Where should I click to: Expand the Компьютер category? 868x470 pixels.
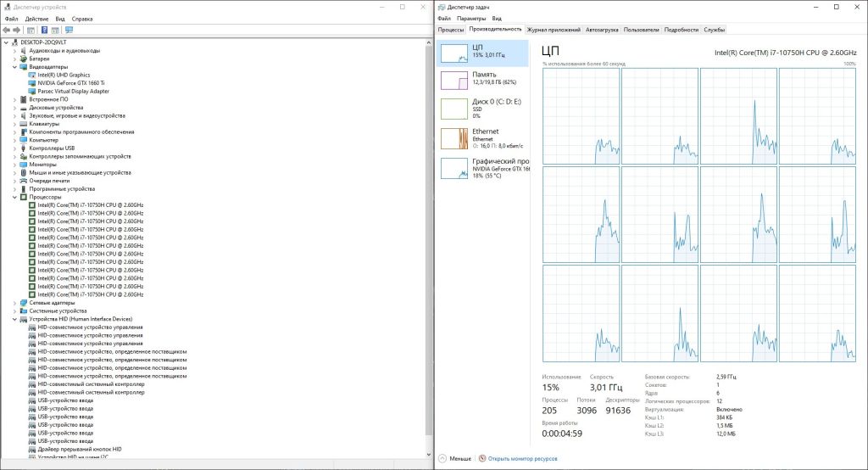[15, 140]
